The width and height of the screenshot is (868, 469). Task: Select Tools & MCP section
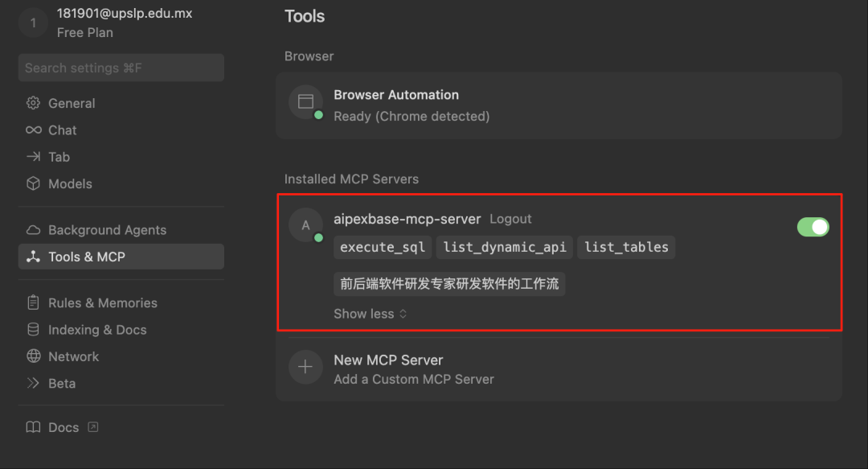(x=121, y=257)
